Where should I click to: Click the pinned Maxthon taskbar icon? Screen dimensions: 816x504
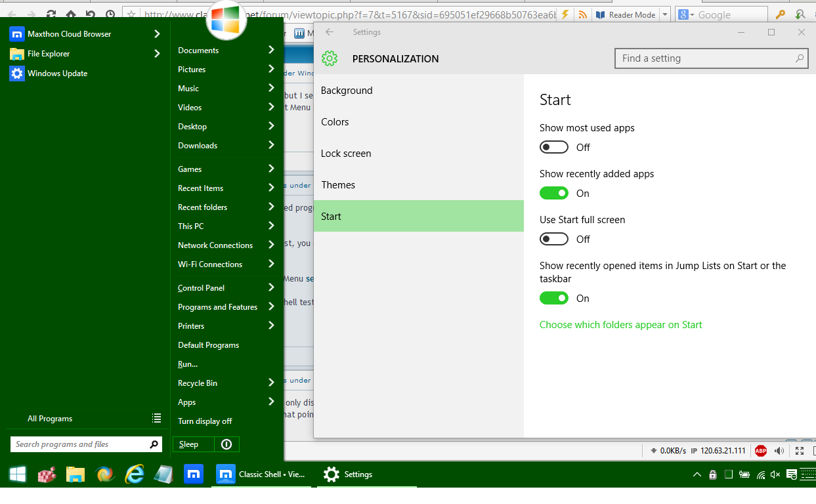point(193,474)
